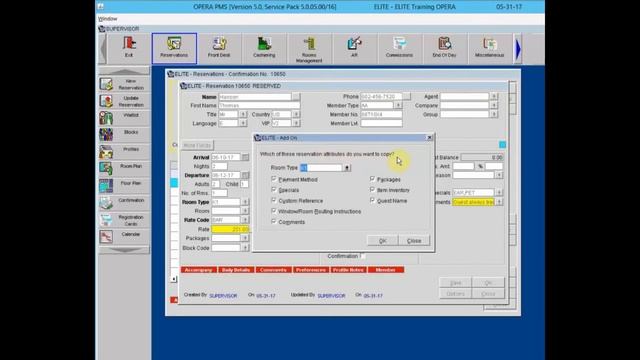Open Waitlist in sidebar
The image size is (640, 360).
click(x=124, y=118)
